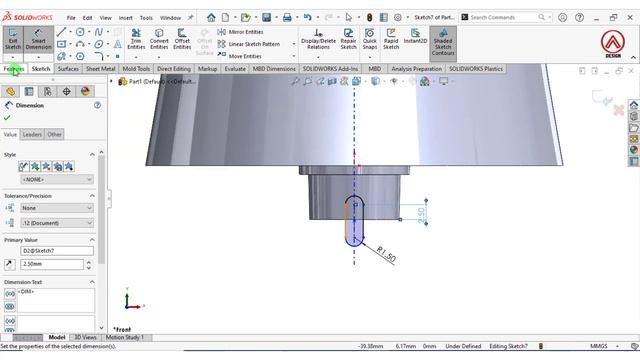The height and width of the screenshot is (360, 640).
Task: Switch to the Evaluate tab
Action: point(235,69)
